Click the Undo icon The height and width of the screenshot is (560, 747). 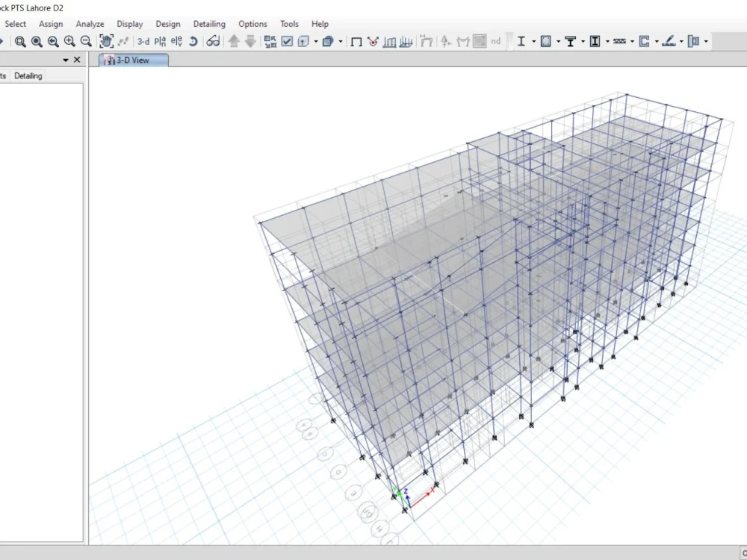pos(193,41)
